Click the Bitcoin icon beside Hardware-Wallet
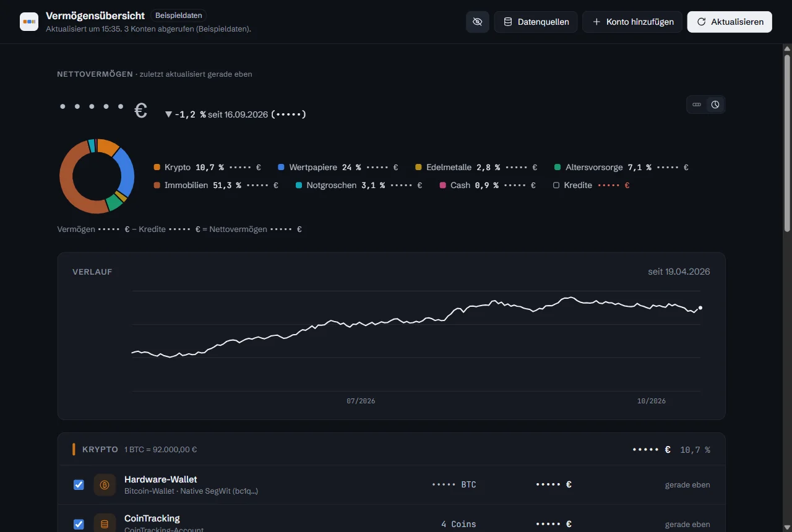Screen dimensions: 792x532 point(105,485)
